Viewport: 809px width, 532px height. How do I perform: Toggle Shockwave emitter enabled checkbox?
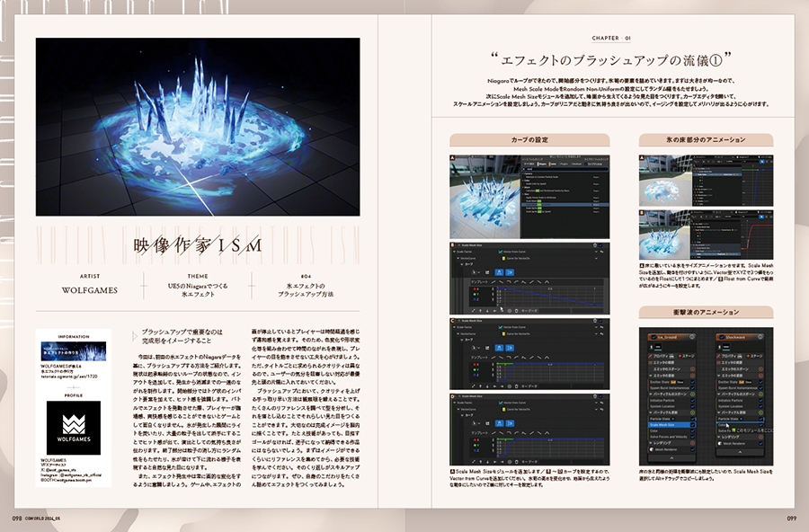pyautogui.click(x=722, y=337)
